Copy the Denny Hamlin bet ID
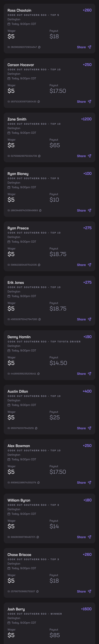Screen dimensions: 99x644 coord(38,374)
